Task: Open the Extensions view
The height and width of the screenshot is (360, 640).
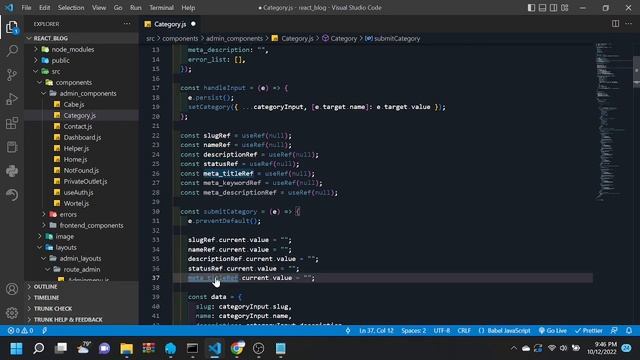Action: point(12,123)
